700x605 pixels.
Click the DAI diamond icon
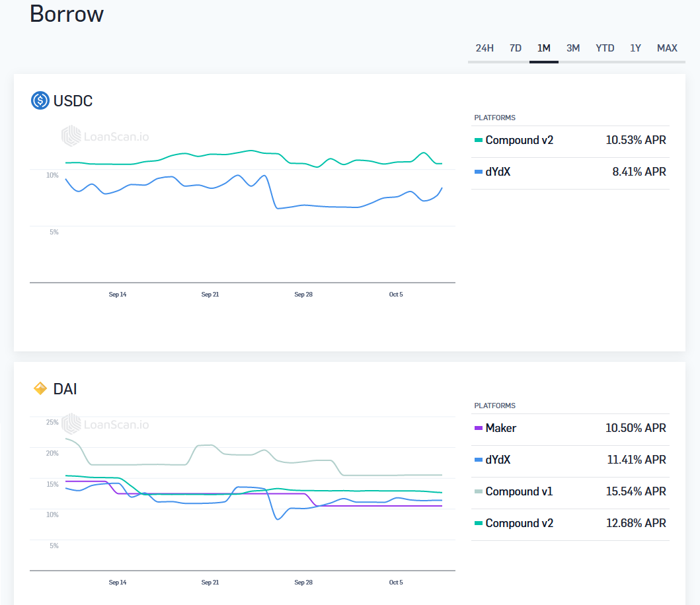pos(40,389)
